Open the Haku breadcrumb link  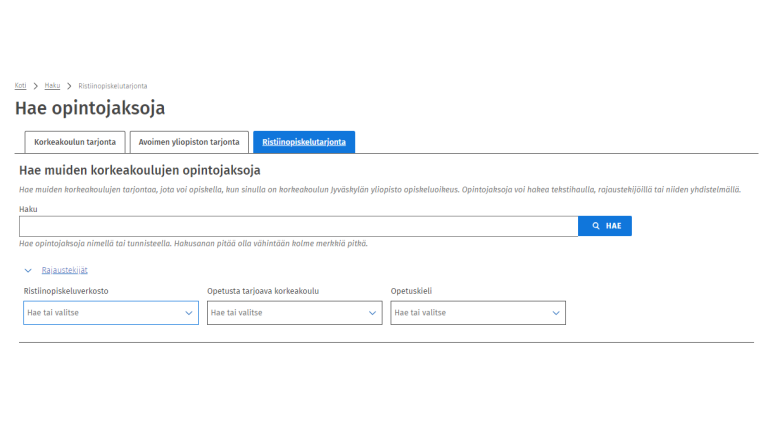[52, 86]
